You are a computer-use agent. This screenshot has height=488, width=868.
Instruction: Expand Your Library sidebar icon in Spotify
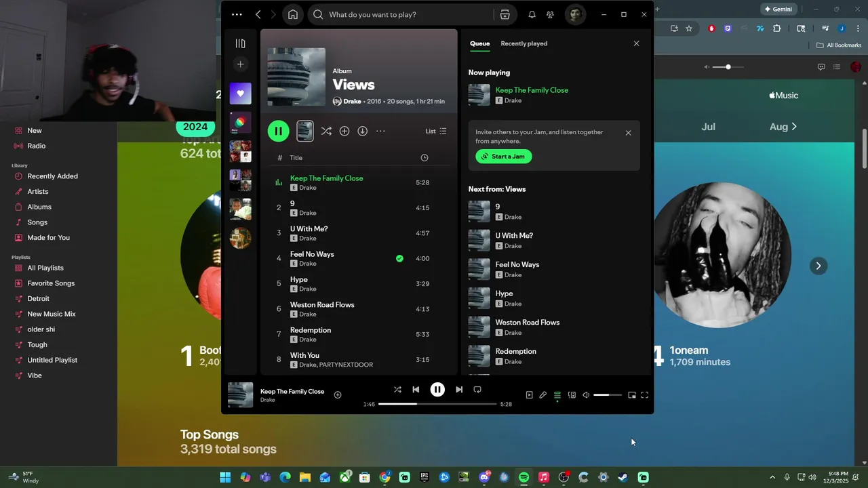click(240, 43)
